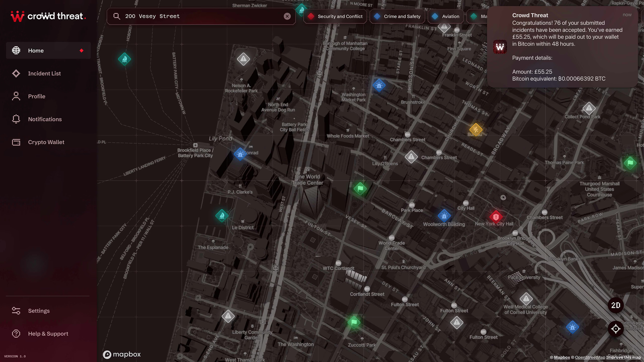Click the Pace University label

click(524, 277)
